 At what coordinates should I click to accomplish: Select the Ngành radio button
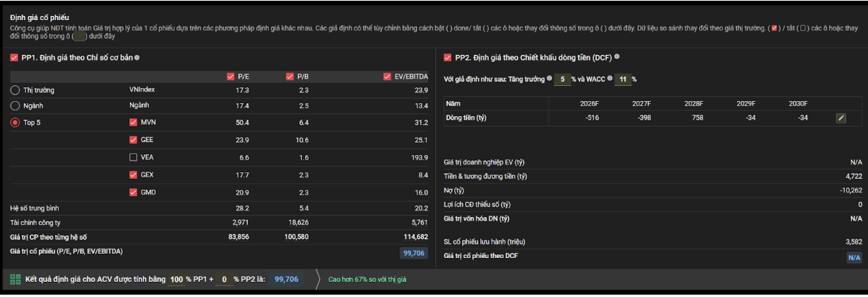tap(15, 106)
